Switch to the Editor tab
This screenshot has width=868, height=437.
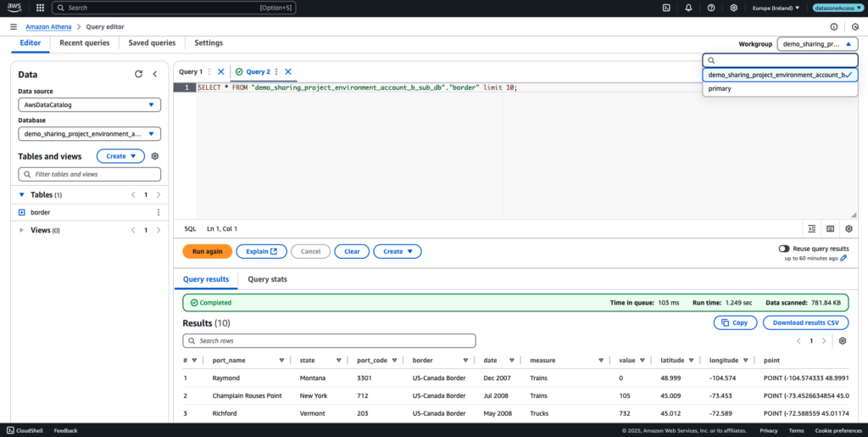pos(31,42)
